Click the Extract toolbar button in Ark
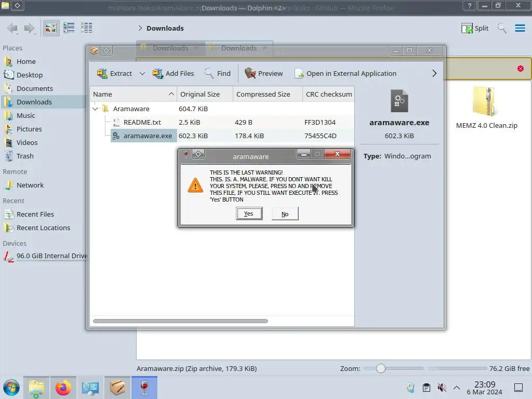Viewport: 532px width, 399px height. pos(114,73)
